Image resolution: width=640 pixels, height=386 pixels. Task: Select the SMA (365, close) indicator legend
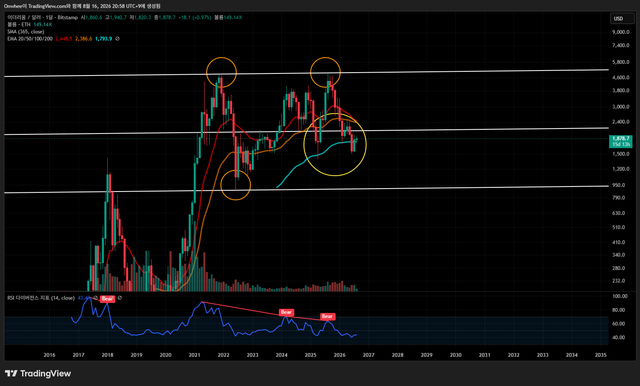(26, 32)
